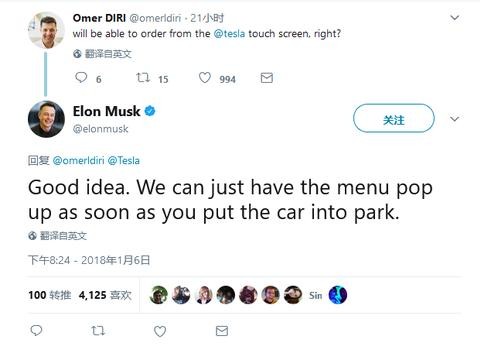The height and width of the screenshot is (360, 480).
Task: Open @Tesla mention in reply line
Action: (124, 161)
